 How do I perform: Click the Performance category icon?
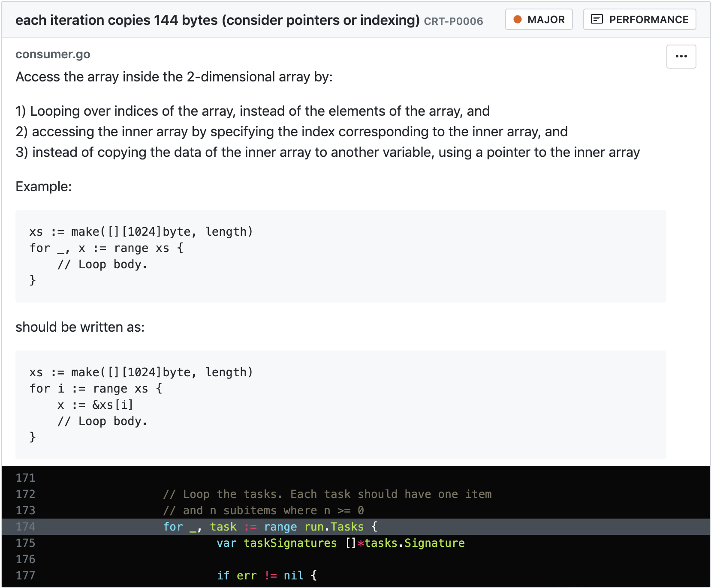click(x=597, y=19)
